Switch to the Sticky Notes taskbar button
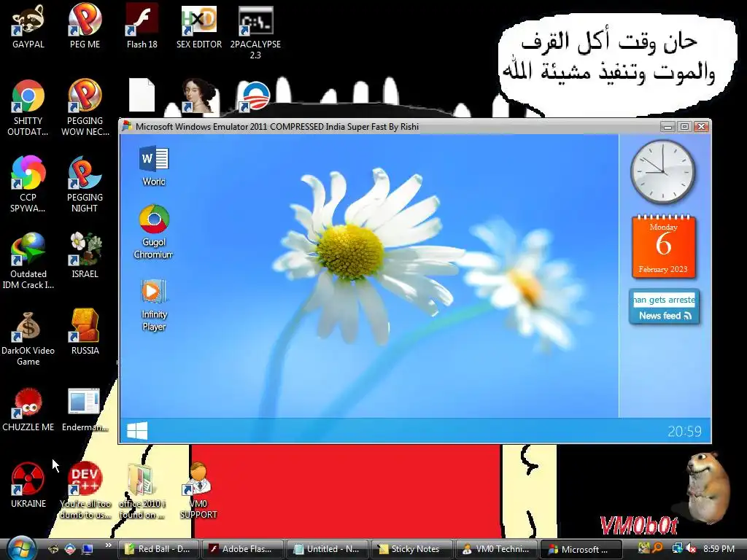The height and width of the screenshot is (560, 747). pos(411,549)
